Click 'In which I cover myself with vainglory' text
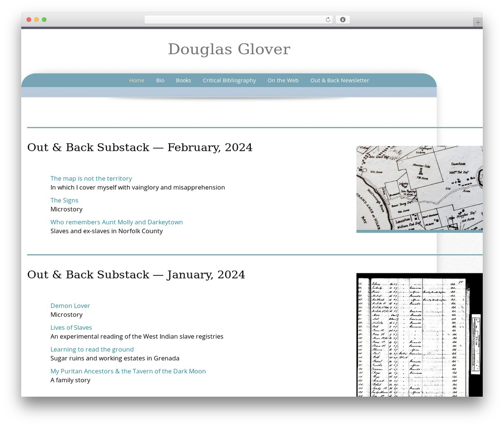This screenshot has width=504, height=427. [x=138, y=188]
